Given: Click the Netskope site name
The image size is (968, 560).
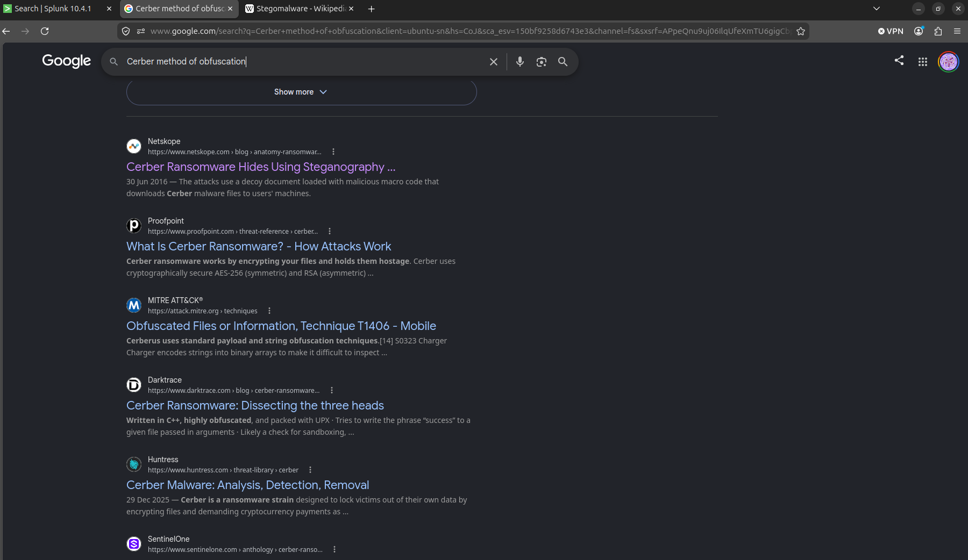Looking at the screenshot, I should 164,141.
